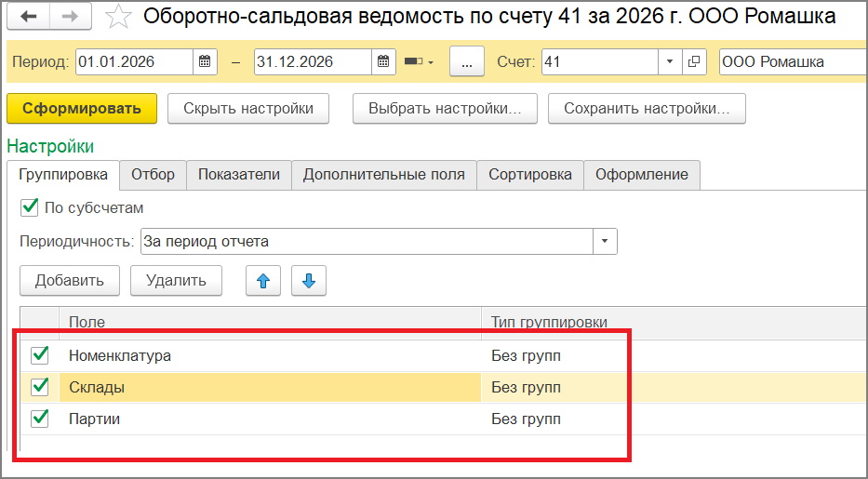The width and height of the screenshot is (868, 479).
Task: Uncheck the Склады grouping checkbox
Action: click(40, 387)
